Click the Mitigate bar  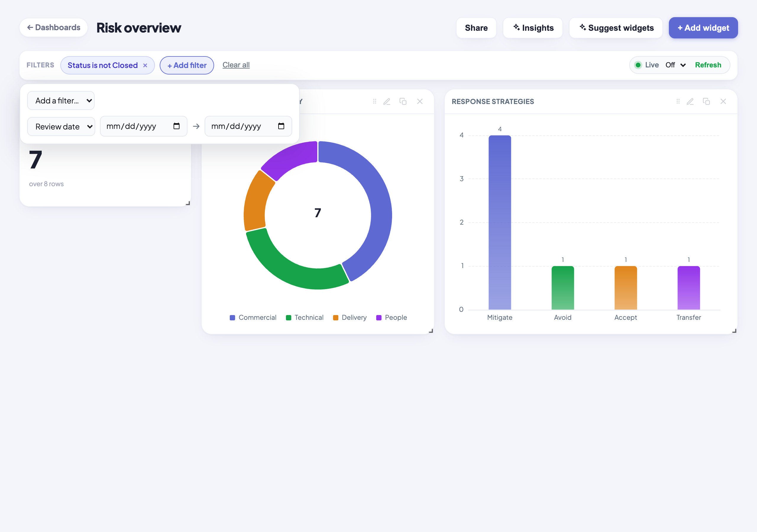[499, 223]
